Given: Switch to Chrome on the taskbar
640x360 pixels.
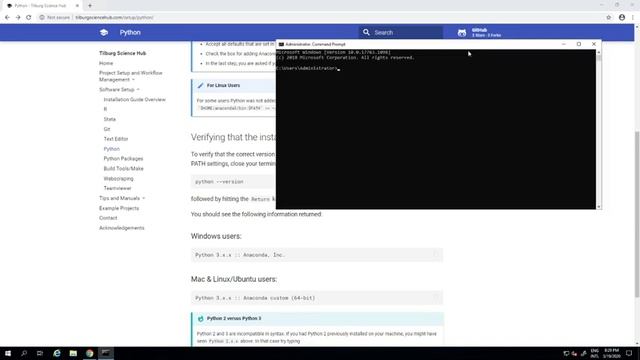Looking at the screenshot, I should [x=89, y=353].
